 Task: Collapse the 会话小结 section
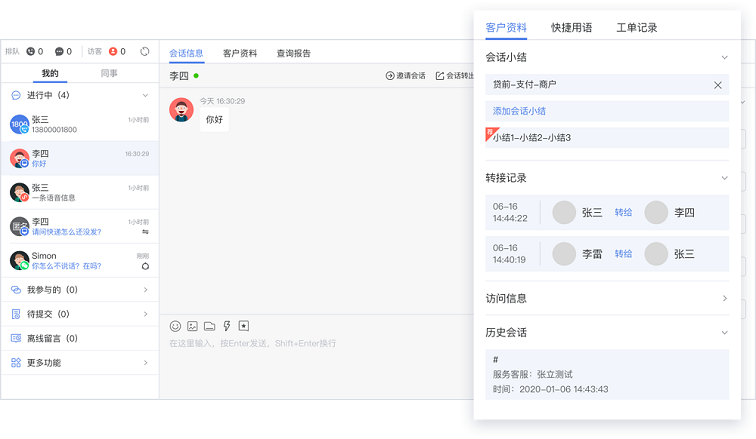click(724, 58)
